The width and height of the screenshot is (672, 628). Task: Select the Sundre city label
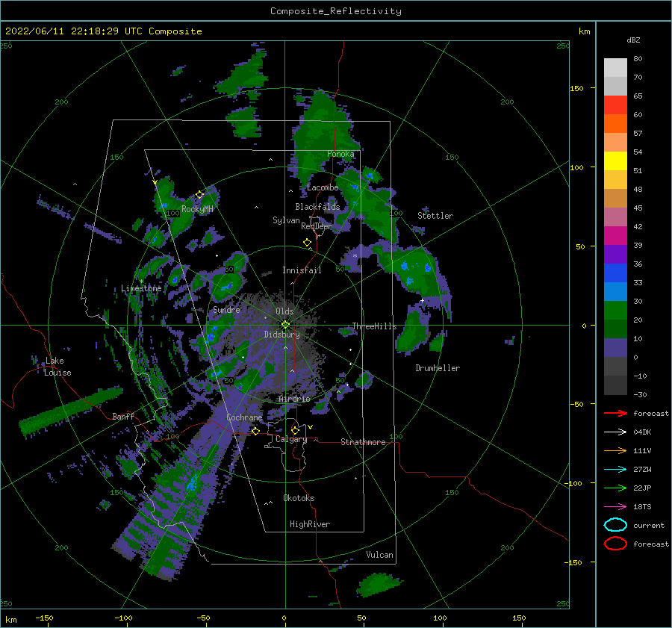[x=226, y=309]
